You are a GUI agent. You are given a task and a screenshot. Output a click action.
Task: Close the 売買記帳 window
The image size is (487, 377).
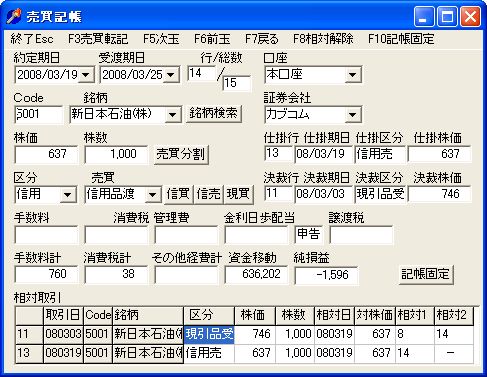pos(470,16)
